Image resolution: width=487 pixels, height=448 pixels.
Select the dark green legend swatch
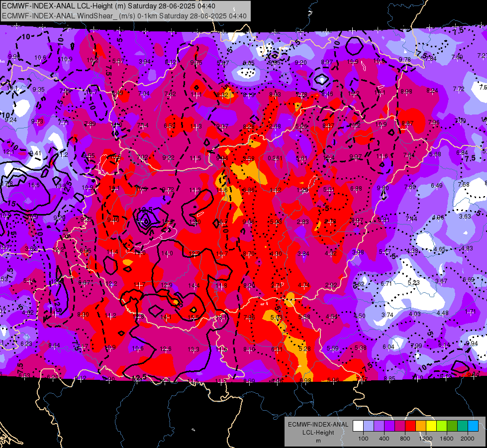[452, 426]
